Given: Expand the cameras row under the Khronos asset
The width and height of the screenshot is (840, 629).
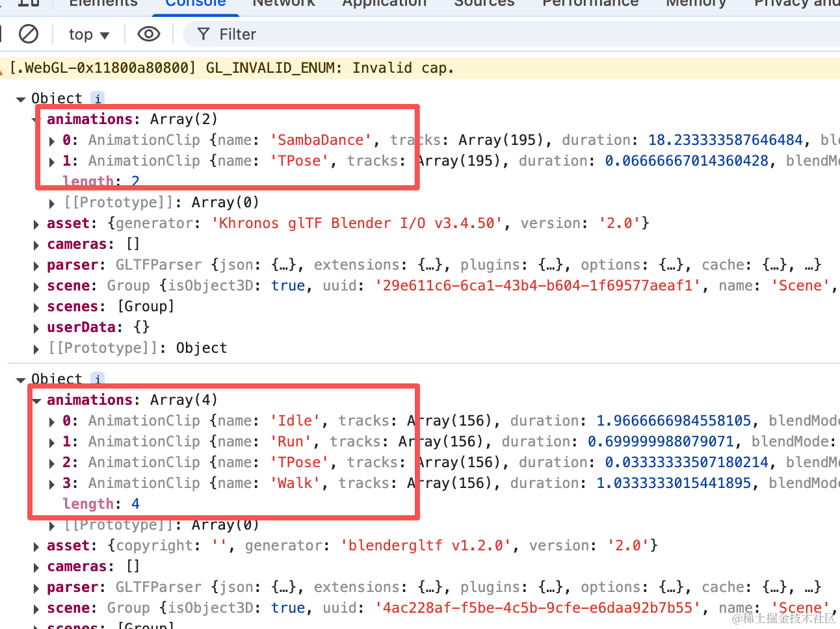Looking at the screenshot, I should click(36, 245).
